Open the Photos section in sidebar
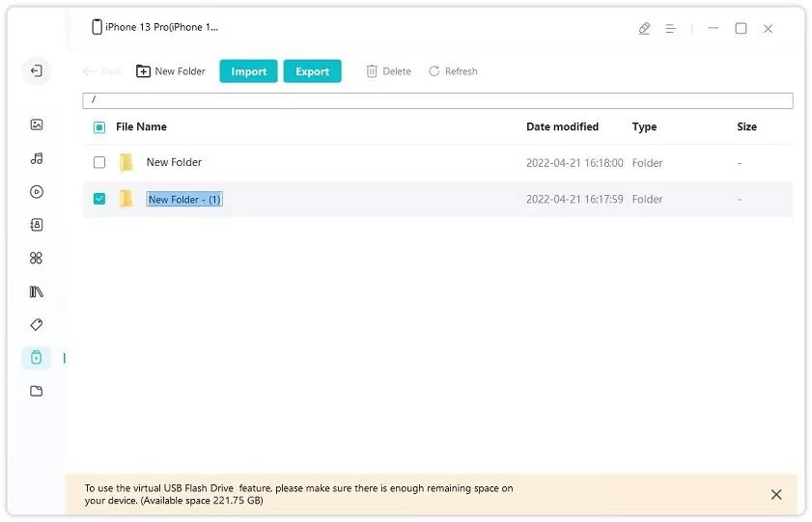 [x=37, y=124]
